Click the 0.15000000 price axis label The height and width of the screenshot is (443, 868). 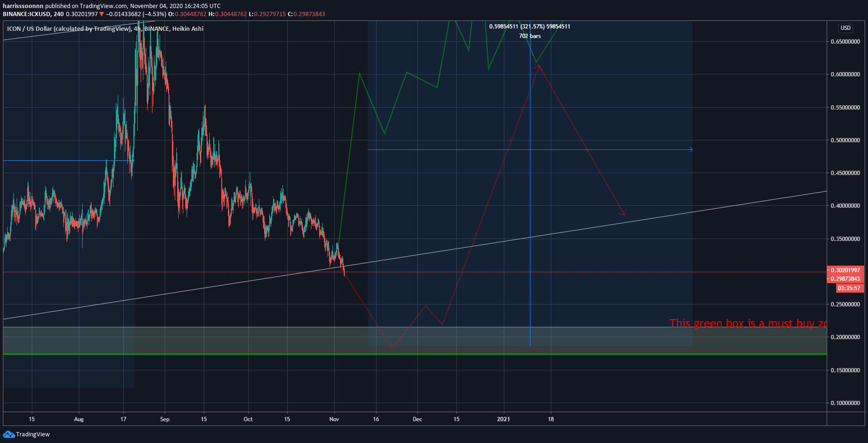[845, 370]
